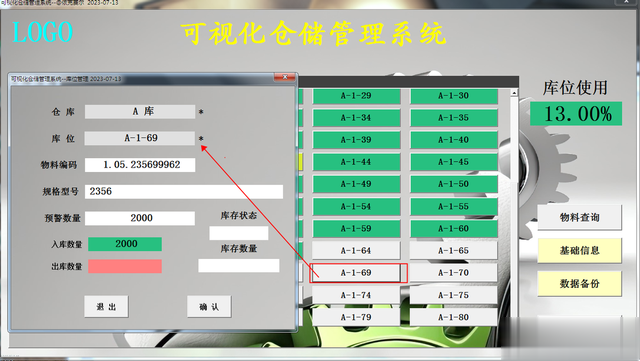Close the 库位管理 dialog window
640x361 pixels.
(285, 77)
